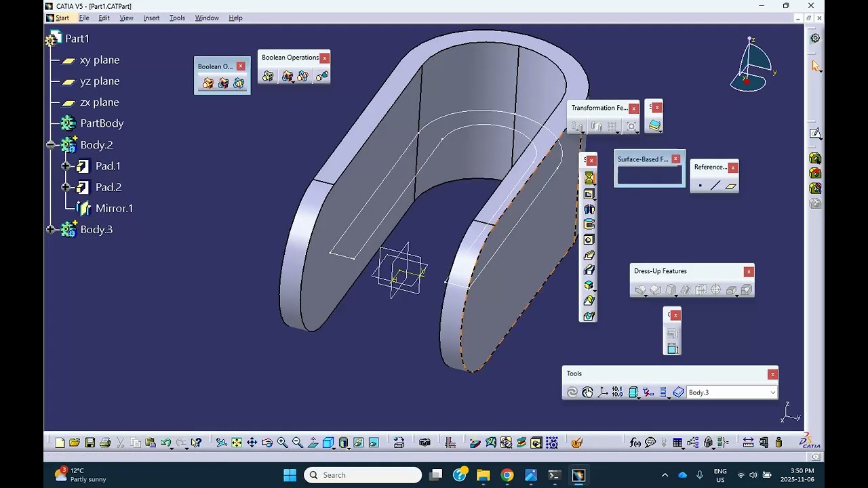The height and width of the screenshot is (488, 868).
Task: Click the Normal View icon
Action: [313, 443]
